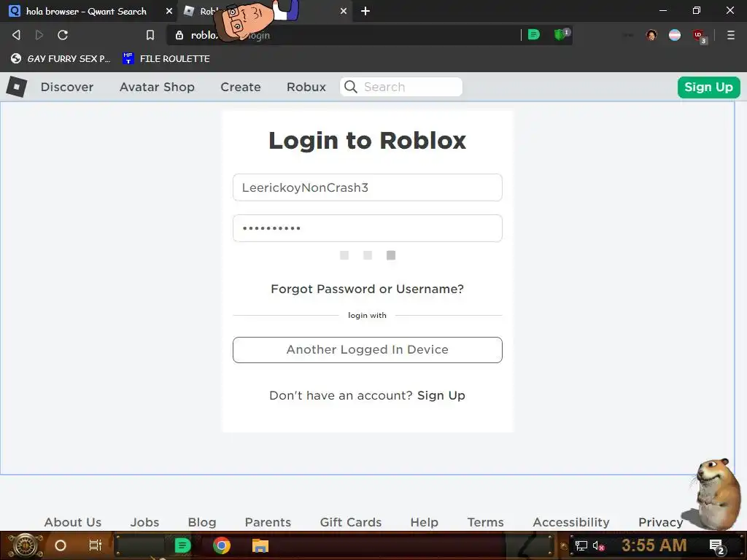Click the person avatar extension icon
Viewport: 747px width, 560px height.
click(x=651, y=35)
